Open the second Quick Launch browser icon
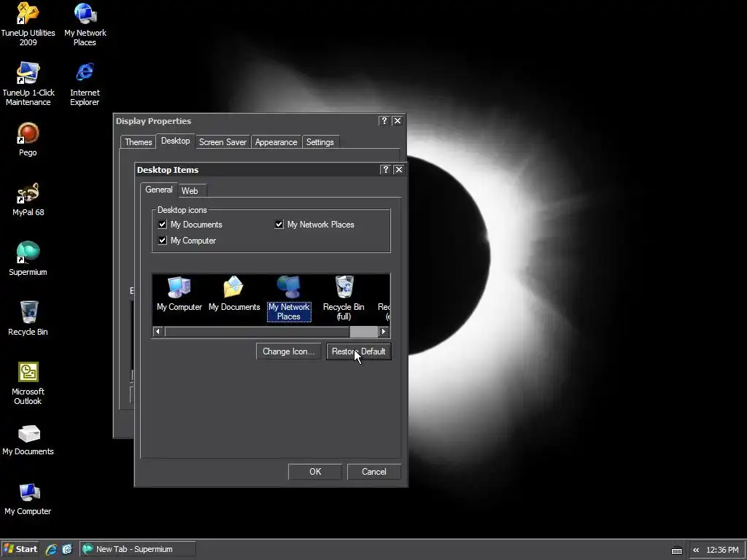The width and height of the screenshot is (747, 560). (67, 549)
